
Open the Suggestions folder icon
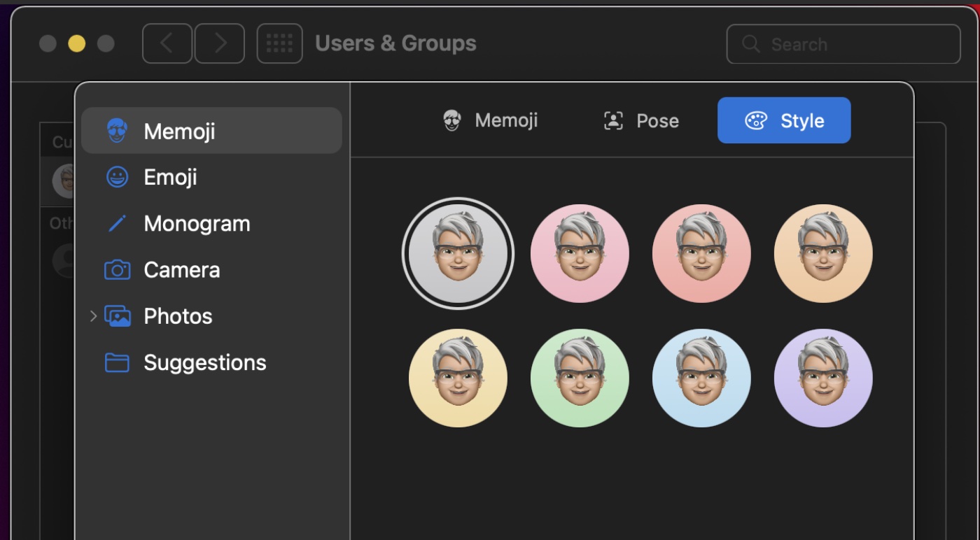(x=117, y=362)
